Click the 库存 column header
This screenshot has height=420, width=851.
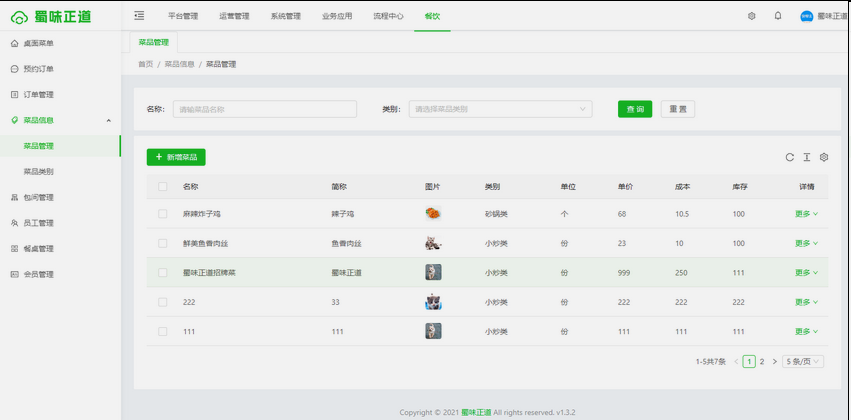740,187
